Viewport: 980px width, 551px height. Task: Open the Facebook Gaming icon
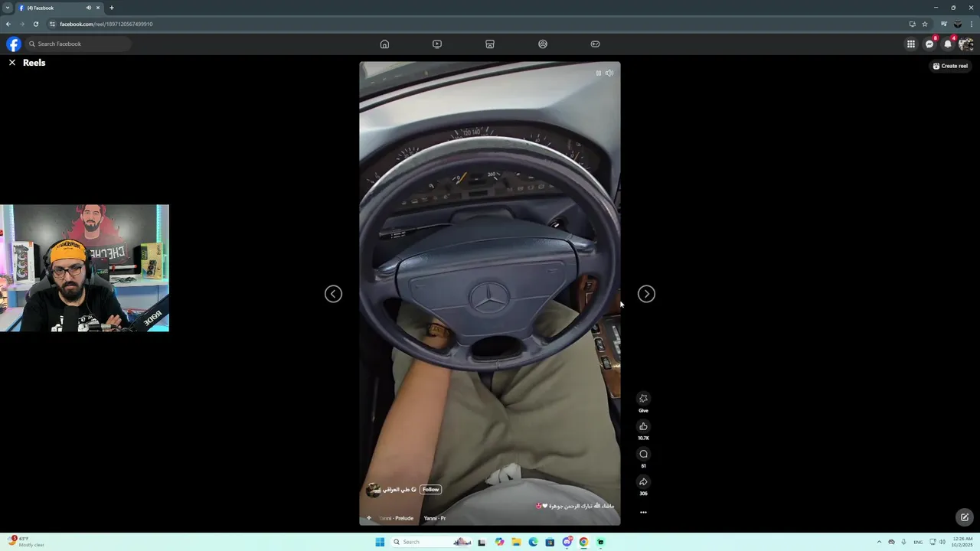click(595, 44)
